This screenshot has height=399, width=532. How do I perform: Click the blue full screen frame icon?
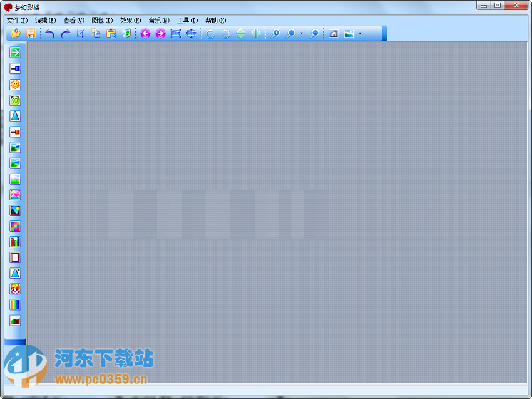pyautogui.click(x=176, y=33)
